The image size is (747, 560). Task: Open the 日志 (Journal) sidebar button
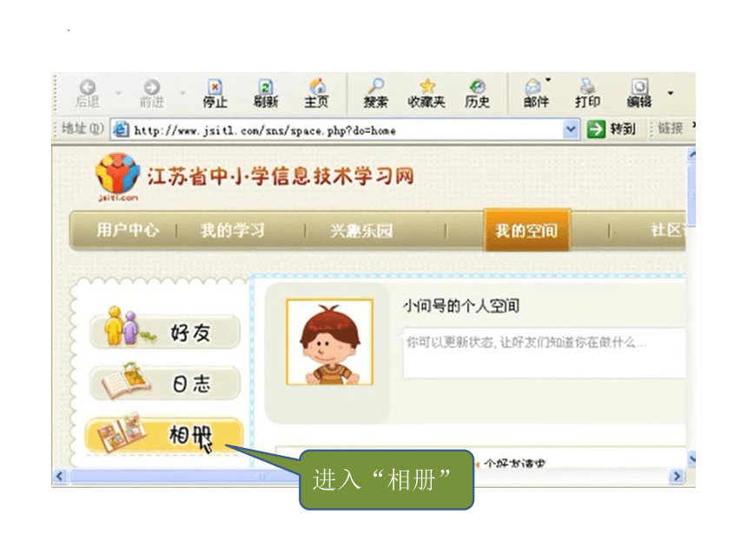(x=164, y=384)
